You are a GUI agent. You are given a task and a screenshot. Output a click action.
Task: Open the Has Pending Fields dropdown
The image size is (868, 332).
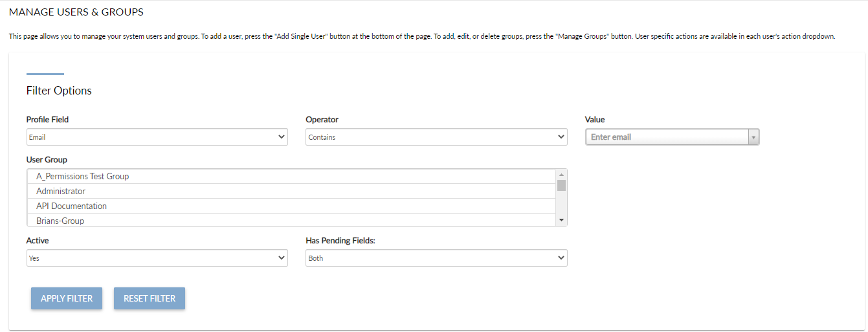tap(436, 258)
